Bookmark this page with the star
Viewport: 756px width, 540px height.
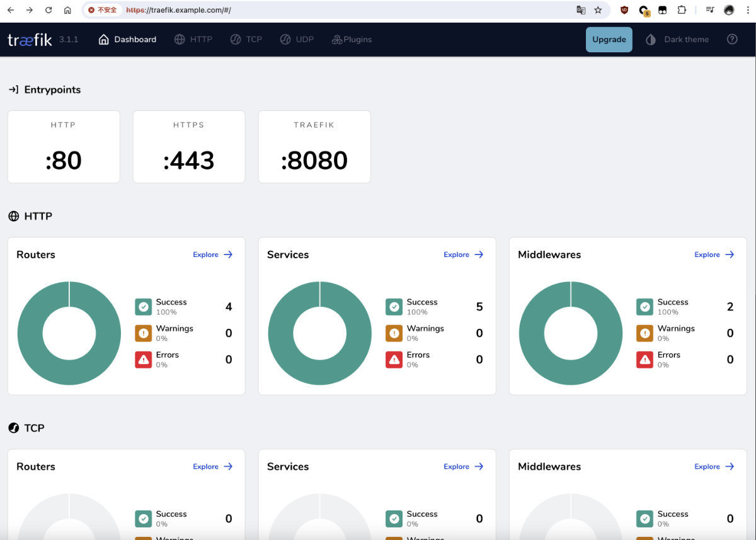(x=598, y=10)
